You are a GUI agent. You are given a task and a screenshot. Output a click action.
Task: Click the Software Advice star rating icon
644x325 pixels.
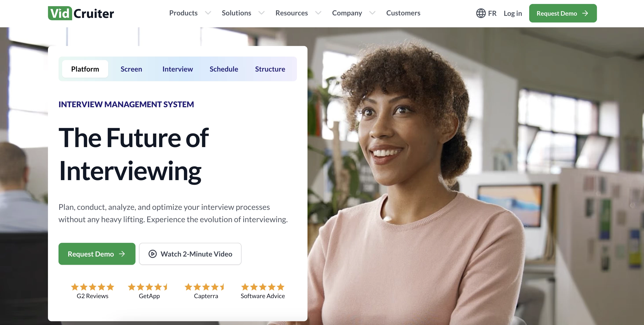[x=262, y=287]
